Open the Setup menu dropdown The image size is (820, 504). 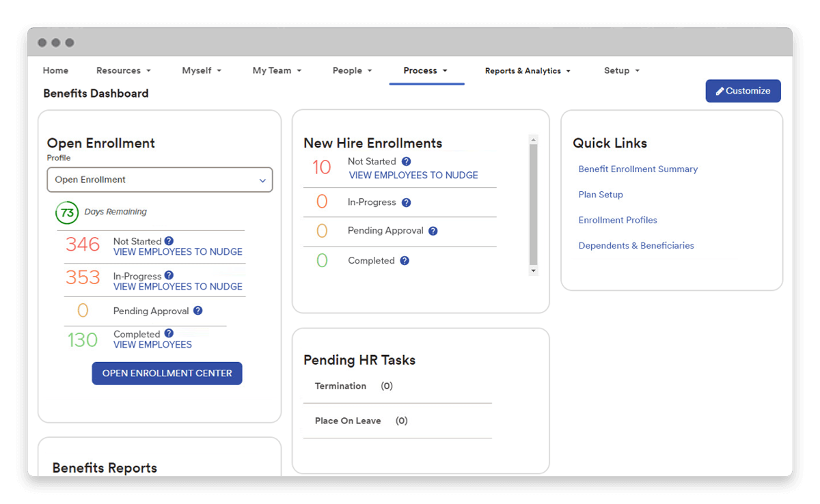(621, 70)
